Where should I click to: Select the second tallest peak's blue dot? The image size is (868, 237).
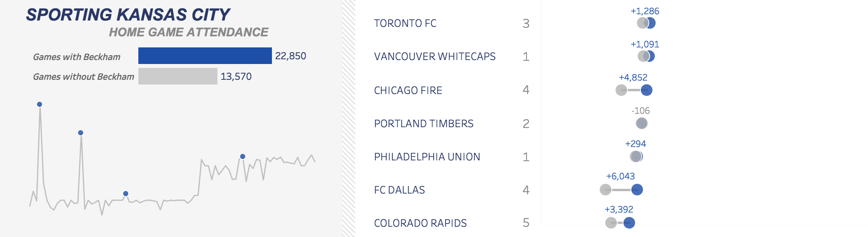(x=81, y=133)
